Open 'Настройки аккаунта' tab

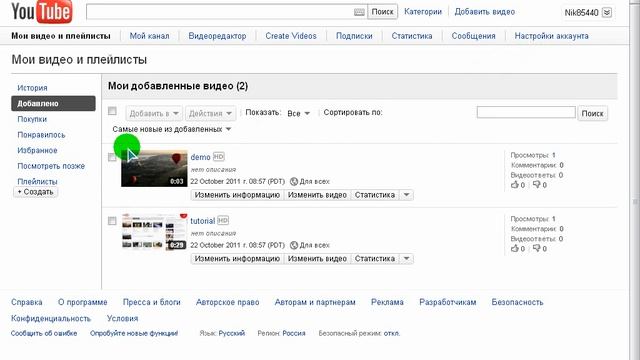pyautogui.click(x=551, y=36)
